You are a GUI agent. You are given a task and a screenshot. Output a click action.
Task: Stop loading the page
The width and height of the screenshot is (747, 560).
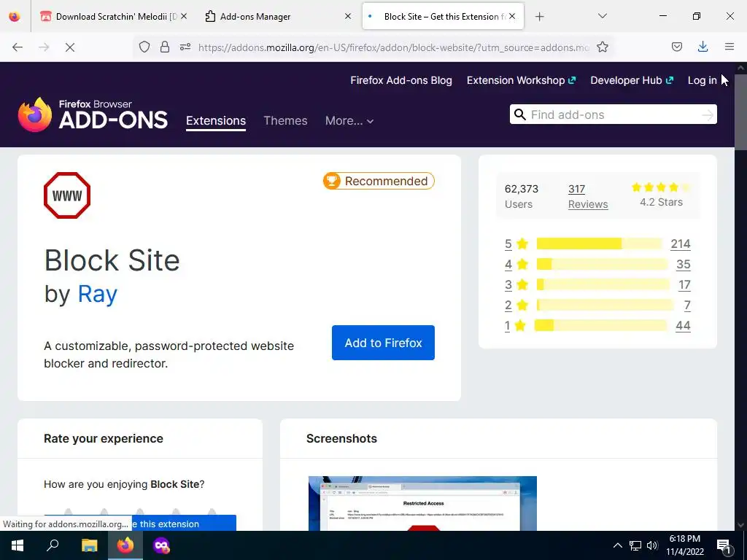tap(70, 47)
